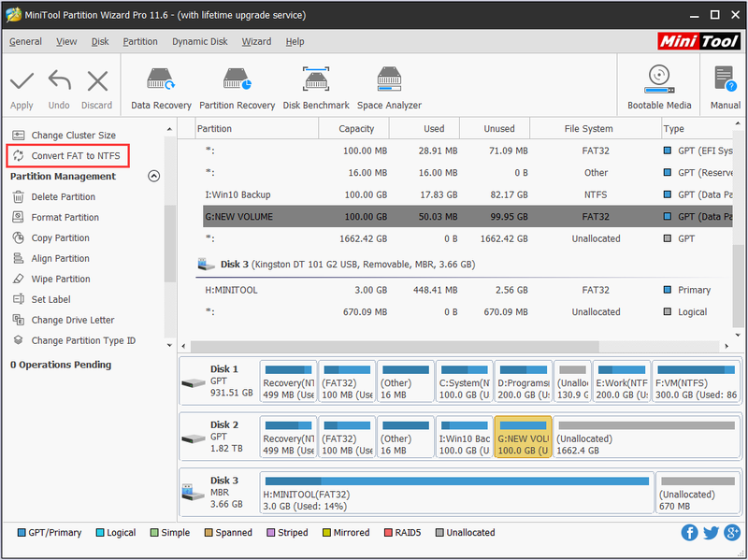
Task: Open the Partition menu
Action: coord(140,41)
